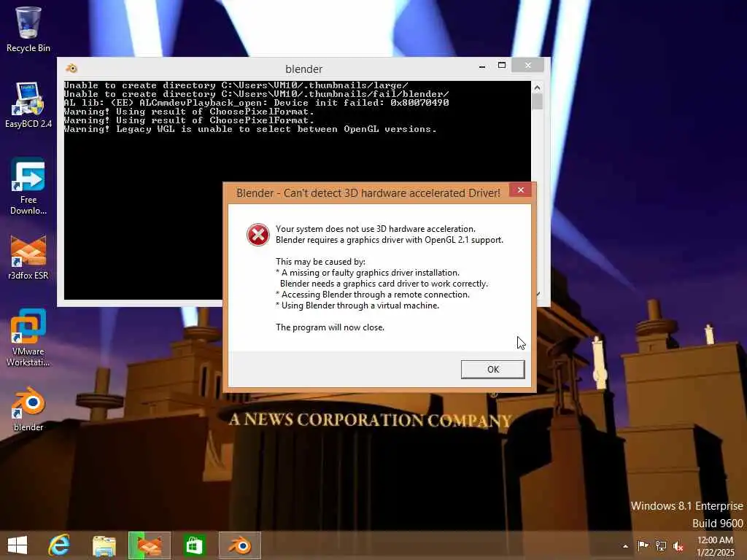Click the red error icon in the dialog
The height and width of the screenshot is (560, 747).
click(x=258, y=235)
